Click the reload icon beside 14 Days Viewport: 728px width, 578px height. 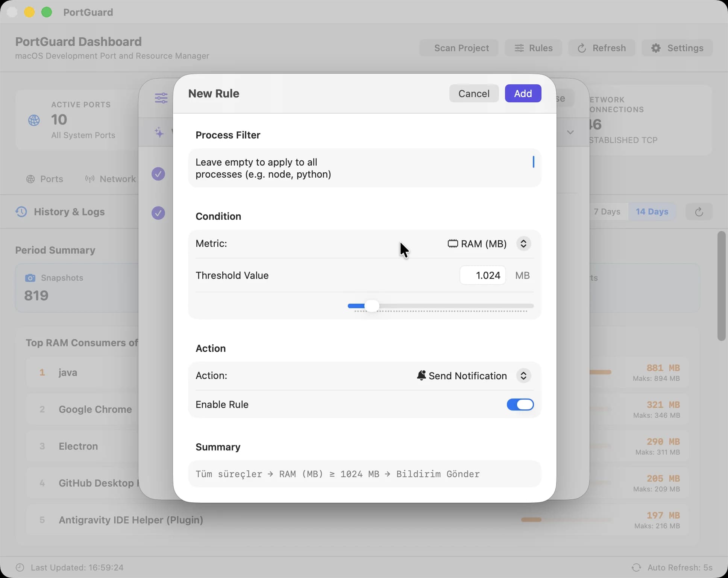pos(699,212)
